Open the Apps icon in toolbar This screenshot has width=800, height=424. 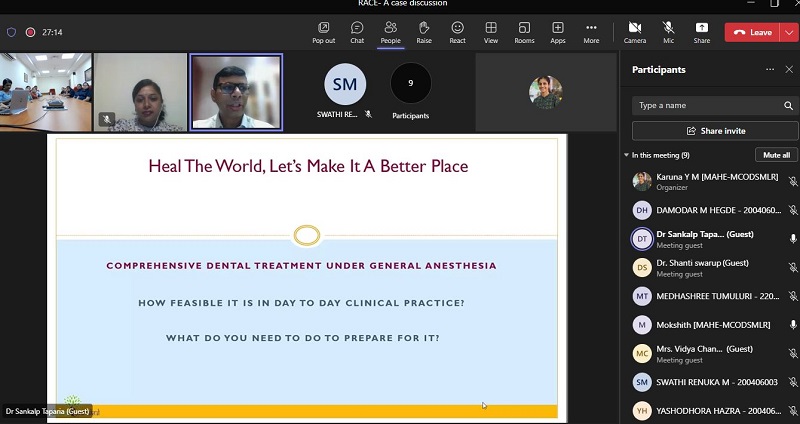(x=557, y=31)
